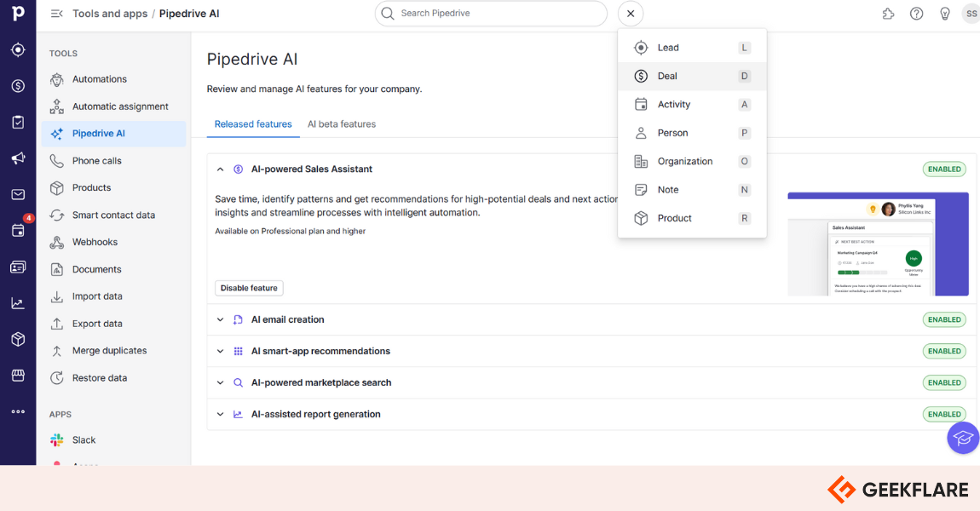
Task: Open Documents in Tools sidebar
Action: [113, 269]
